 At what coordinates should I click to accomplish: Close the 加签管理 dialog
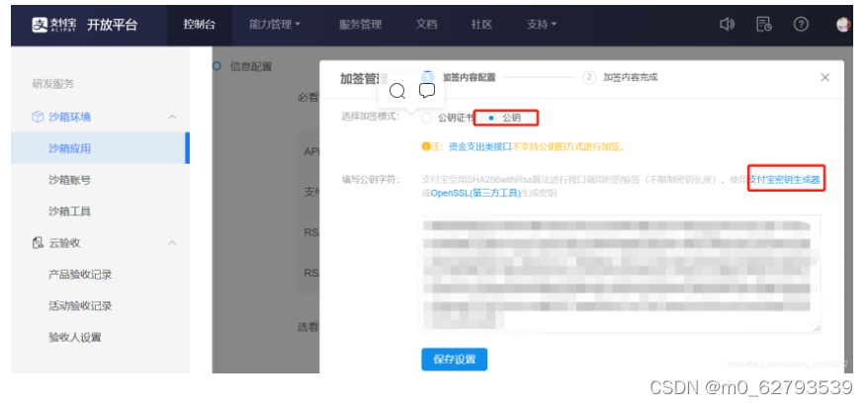pos(825,77)
